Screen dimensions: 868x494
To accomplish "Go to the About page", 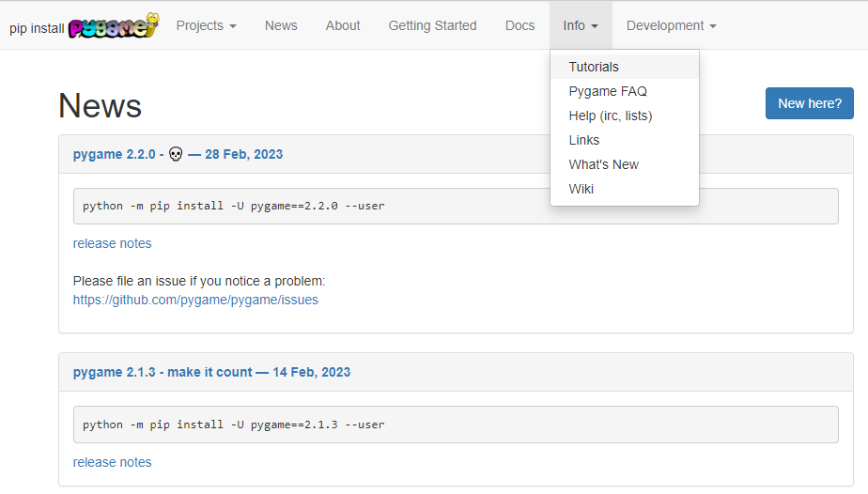I will coord(343,25).
